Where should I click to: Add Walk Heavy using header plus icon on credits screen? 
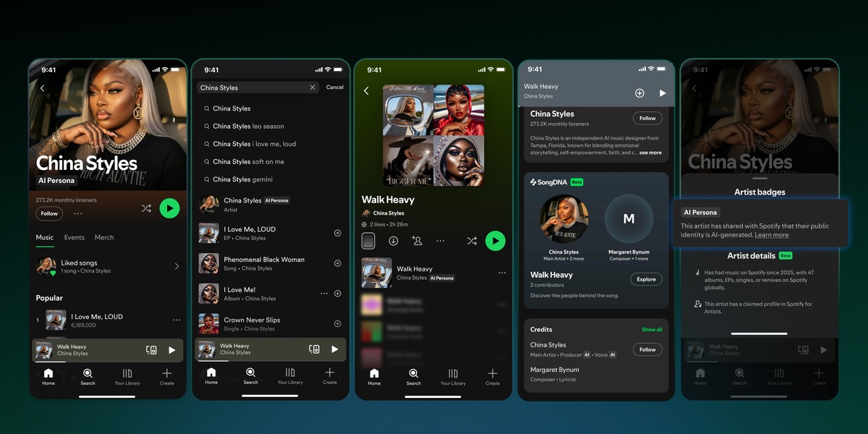[639, 93]
